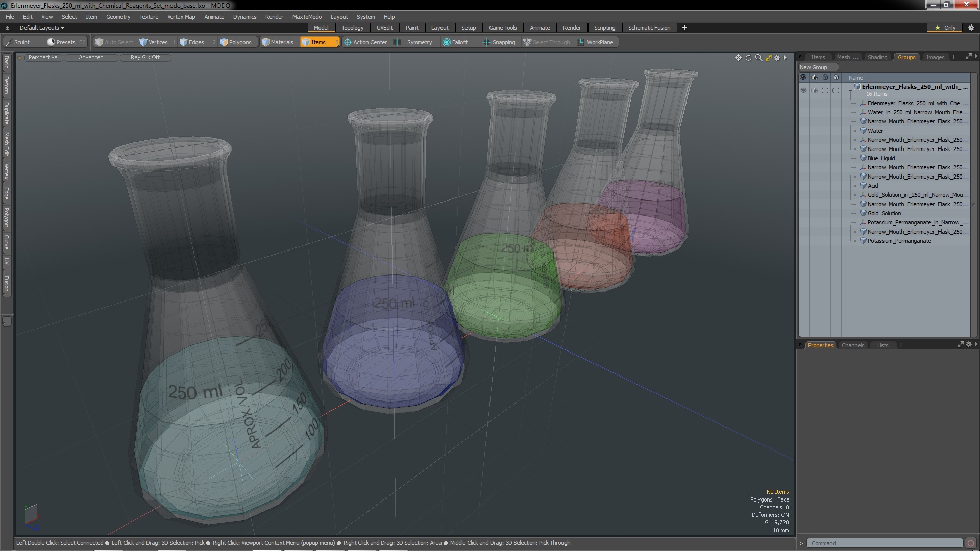Open the Advanced shading style dropdown
The height and width of the screenshot is (551, 980).
pyautogui.click(x=91, y=58)
